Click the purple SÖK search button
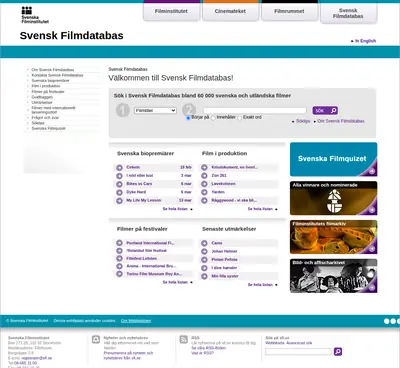This screenshot has width=400, height=368. click(x=325, y=110)
